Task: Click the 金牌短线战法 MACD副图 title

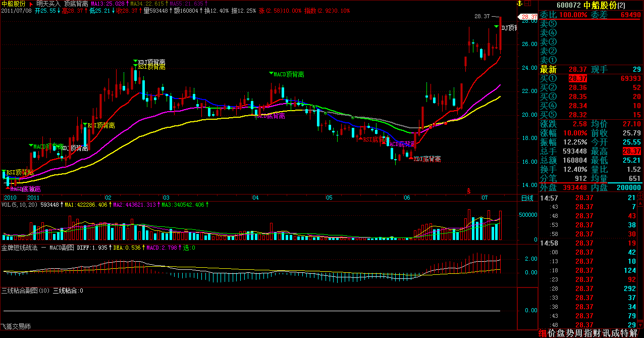Action: coord(38,248)
